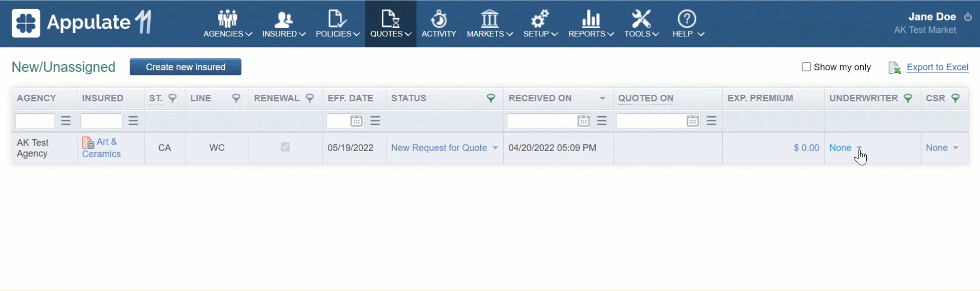This screenshot has width=980, height=291.
Task: Click the Excel export icon
Action: (894, 68)
